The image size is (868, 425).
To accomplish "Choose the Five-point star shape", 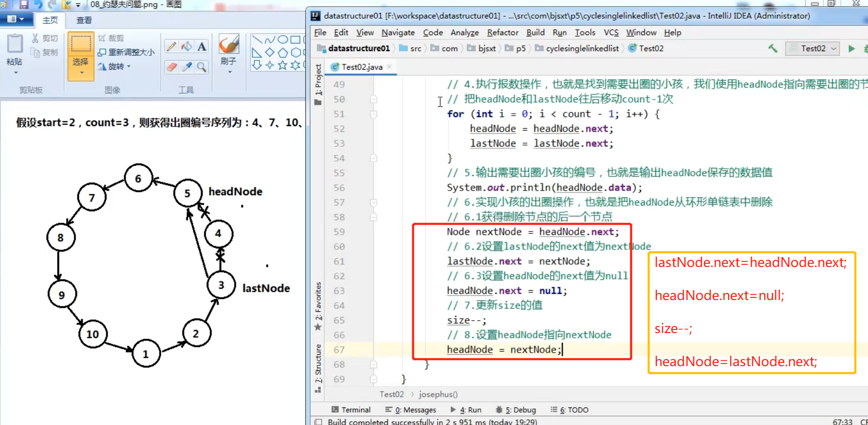I will tap(283, 65).
